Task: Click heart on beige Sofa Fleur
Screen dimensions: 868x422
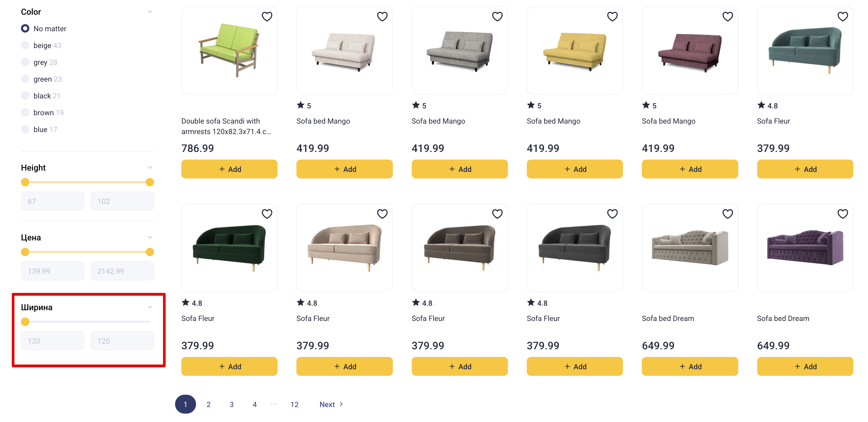Action: pos(382,214)
